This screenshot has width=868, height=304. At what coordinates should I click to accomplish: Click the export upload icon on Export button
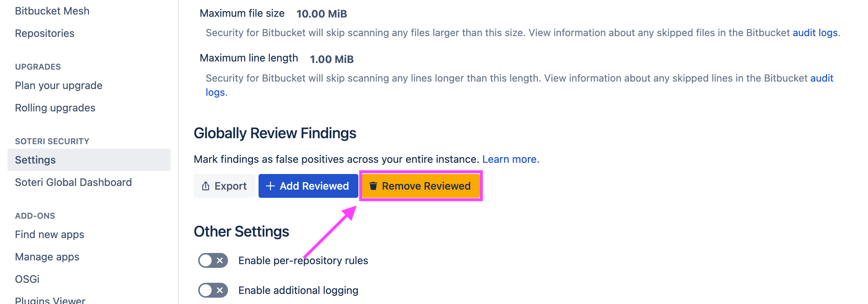[x=205, y=186]
